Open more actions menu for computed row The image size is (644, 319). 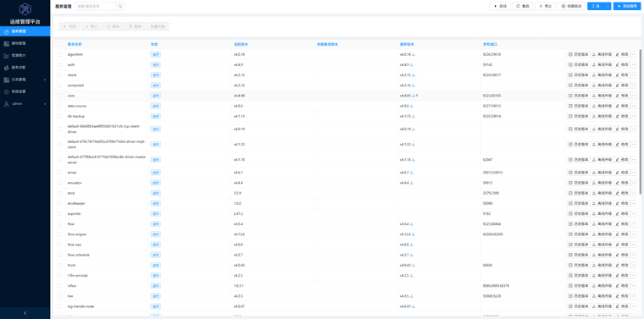(633, 85)
